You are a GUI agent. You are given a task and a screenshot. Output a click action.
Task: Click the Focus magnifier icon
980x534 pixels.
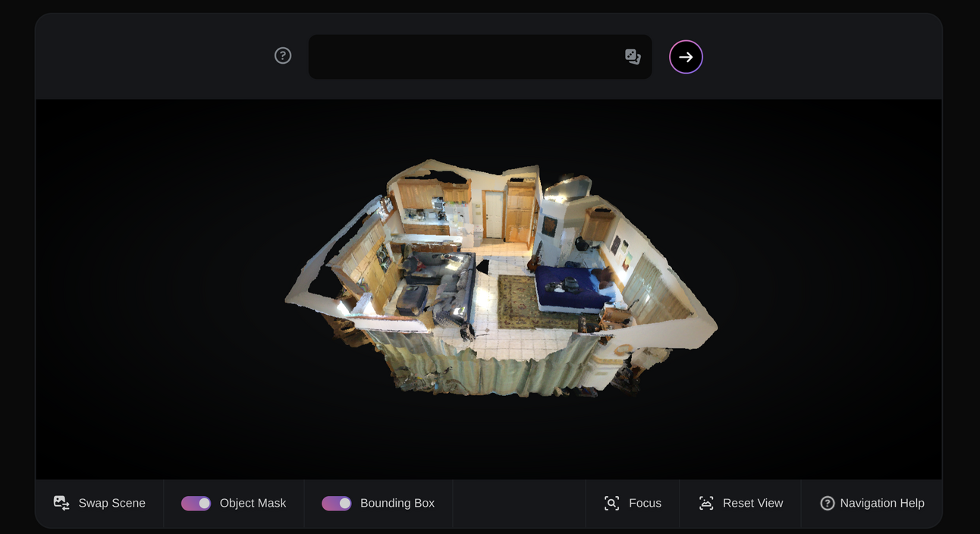[611, 503]
